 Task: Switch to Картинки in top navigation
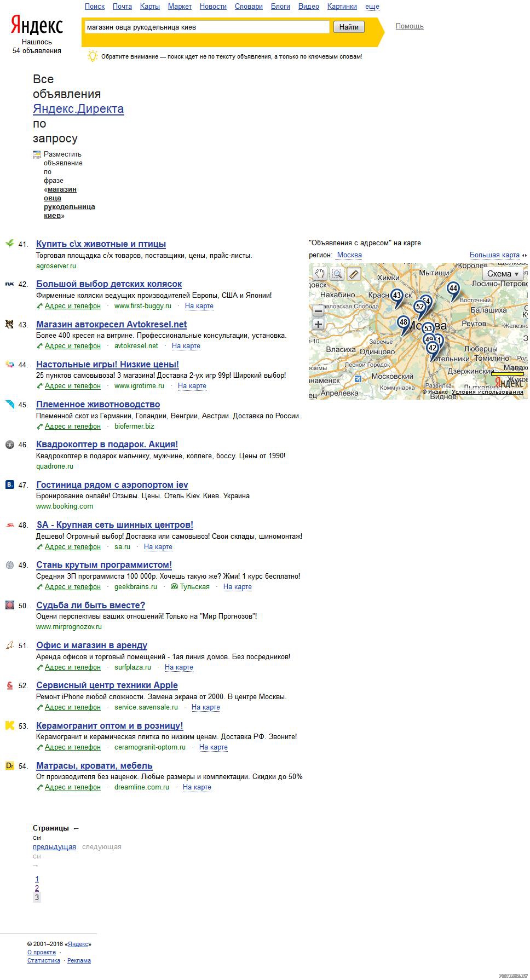click(342, 7)
